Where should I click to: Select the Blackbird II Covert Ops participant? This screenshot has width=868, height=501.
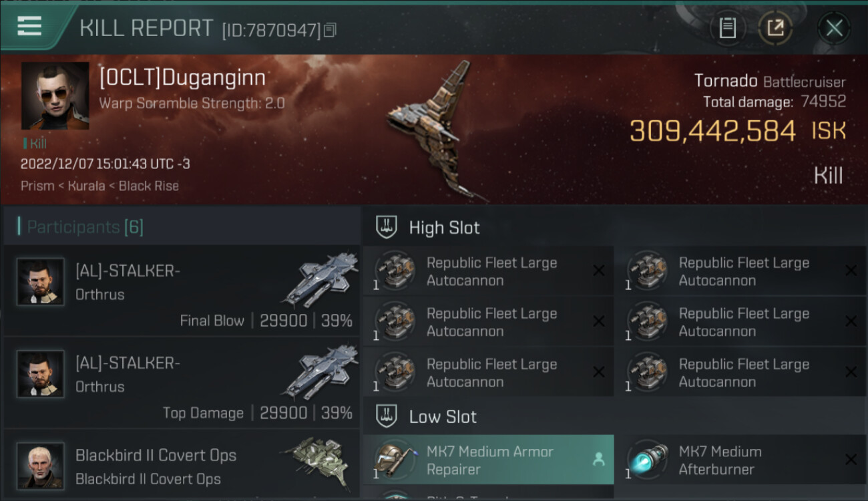click(182, 465)
